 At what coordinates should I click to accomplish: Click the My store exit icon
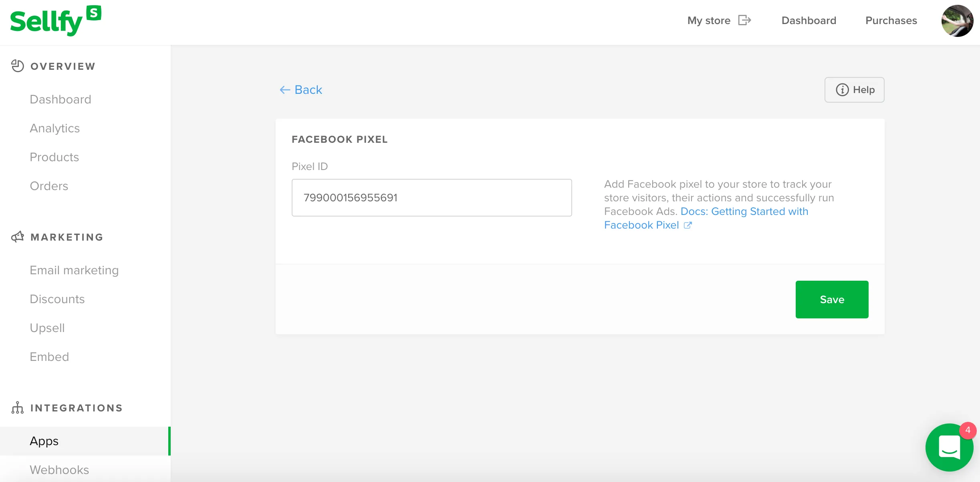point(744,20)
